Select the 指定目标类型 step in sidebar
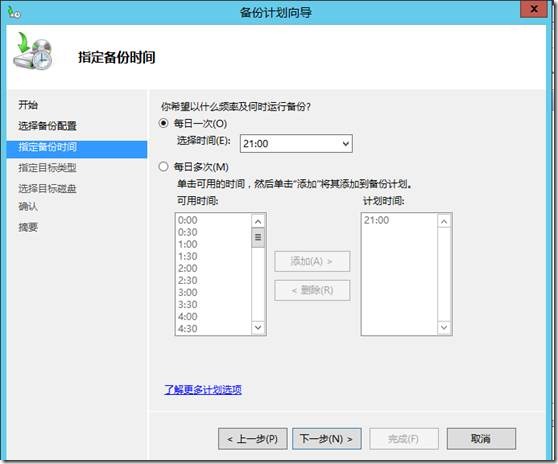This screenshot has width=558, height=464. [x=47, y=168]
